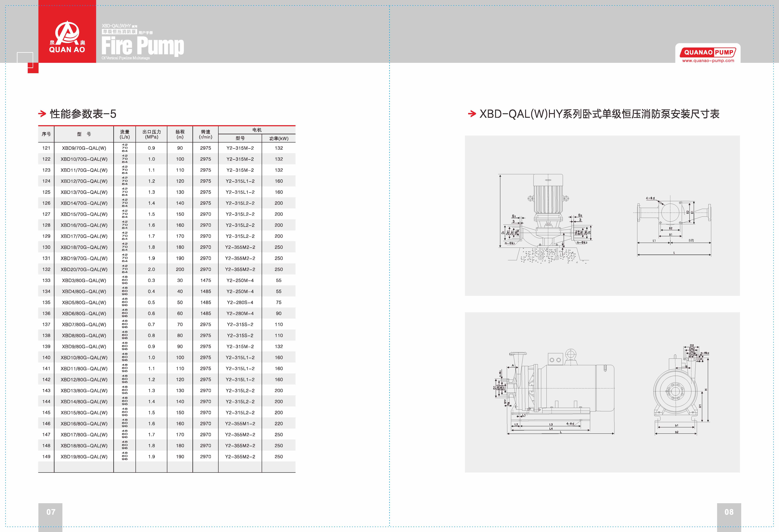779x532 pixels.
Task: Click pressure 0.3 in row 133
Action: pos(152,280)
